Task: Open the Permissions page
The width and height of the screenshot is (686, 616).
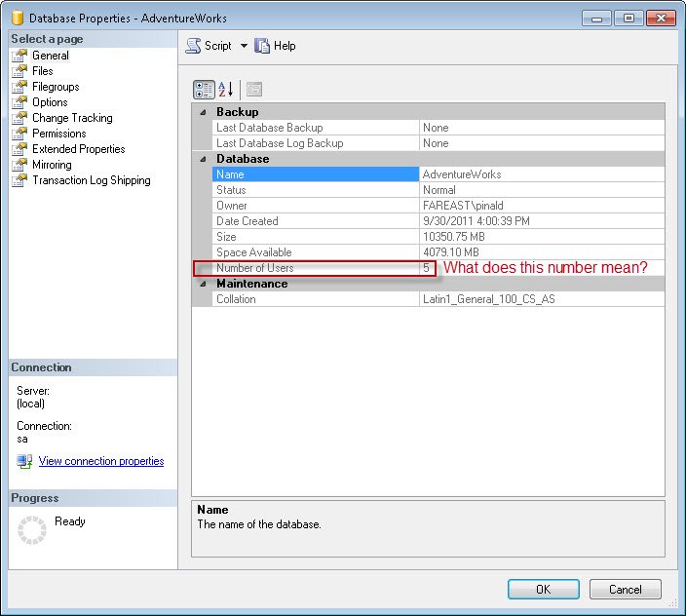Action: pyautogui.click(x=59, y=134)
